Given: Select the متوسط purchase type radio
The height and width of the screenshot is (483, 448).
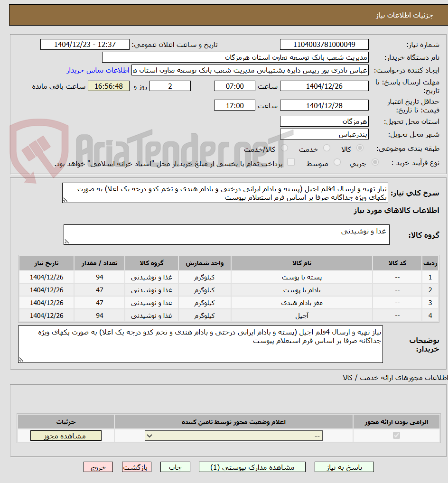Looking at the screenshot, I should point(337,162).
